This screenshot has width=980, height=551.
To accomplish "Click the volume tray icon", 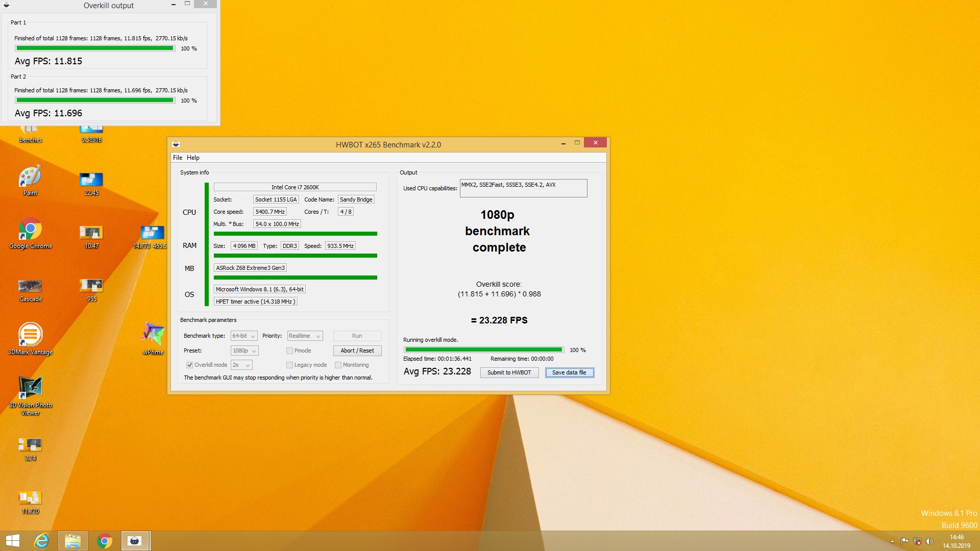I will pos(929,541).
